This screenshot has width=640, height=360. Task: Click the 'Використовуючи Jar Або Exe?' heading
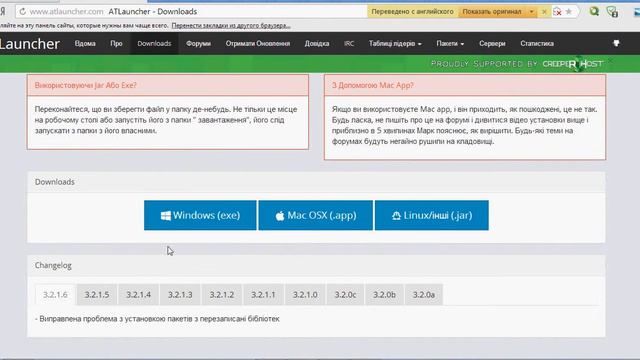[86, 85]
